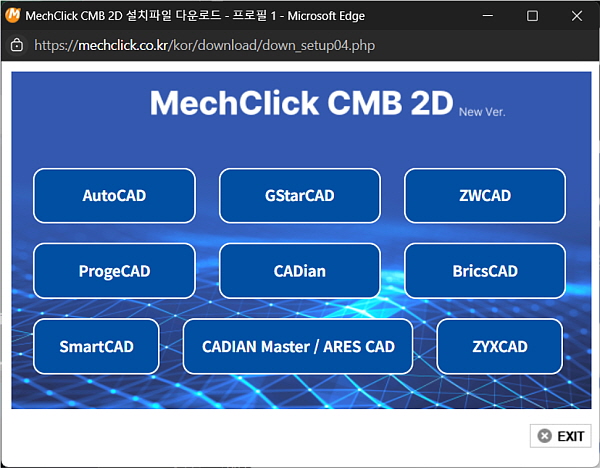The image size is (600, 469).
Task: Click the mechclick.co.kr URL in address bar
Action: pyautogui.click(x=204, y=45)
